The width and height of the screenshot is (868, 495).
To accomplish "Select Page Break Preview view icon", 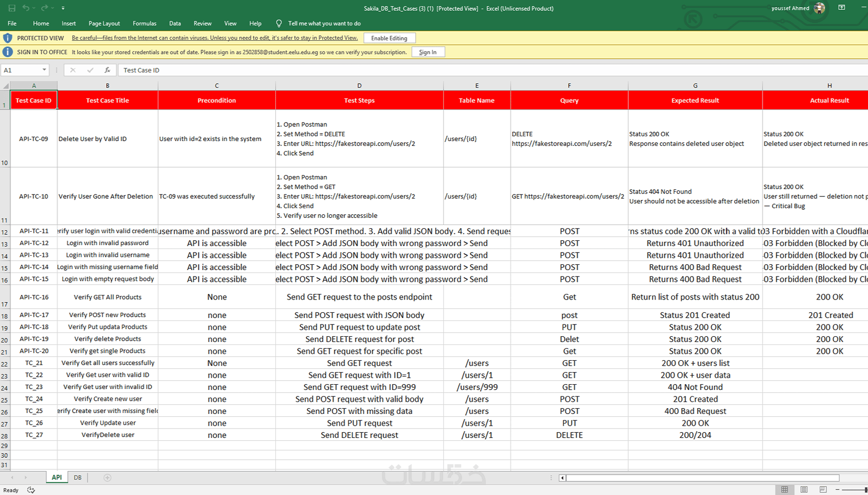I will (x=823, y=489).
